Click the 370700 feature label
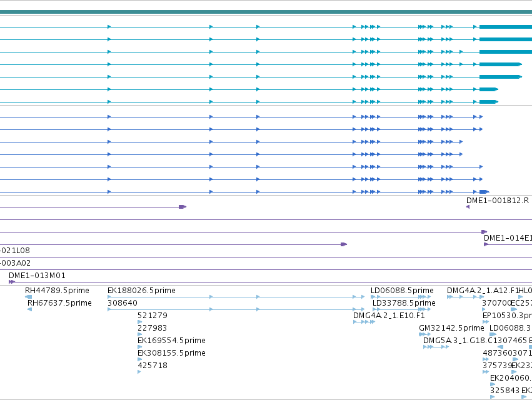 pos(496,303)
